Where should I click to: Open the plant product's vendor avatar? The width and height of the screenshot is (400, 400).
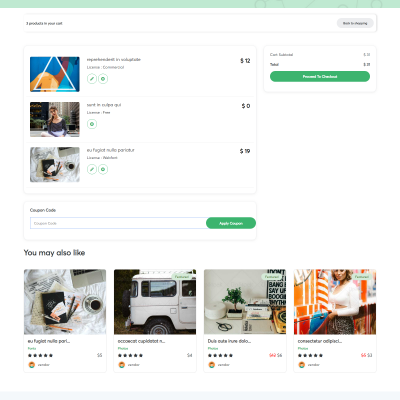[x=212, y=365]
